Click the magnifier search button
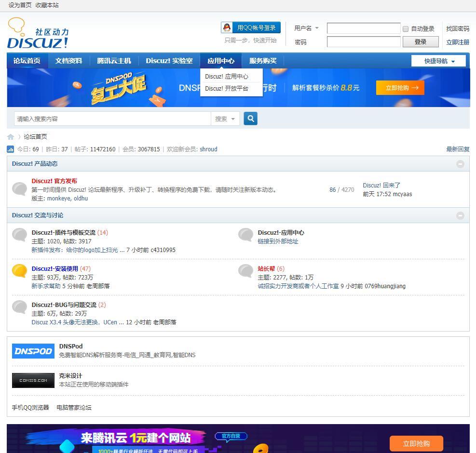Screen dimensions: 476x453 (x=250, y=119)
